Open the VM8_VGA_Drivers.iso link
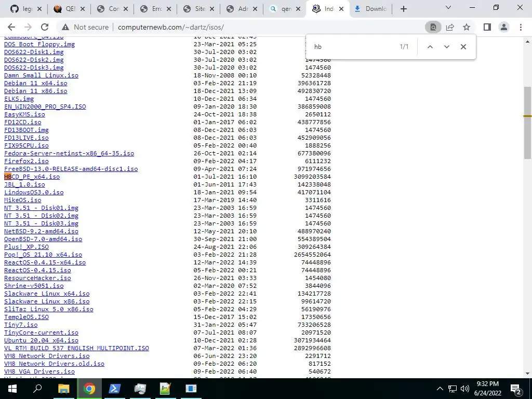This screenshot has width=532, height=399. click(x=39, y=371)
